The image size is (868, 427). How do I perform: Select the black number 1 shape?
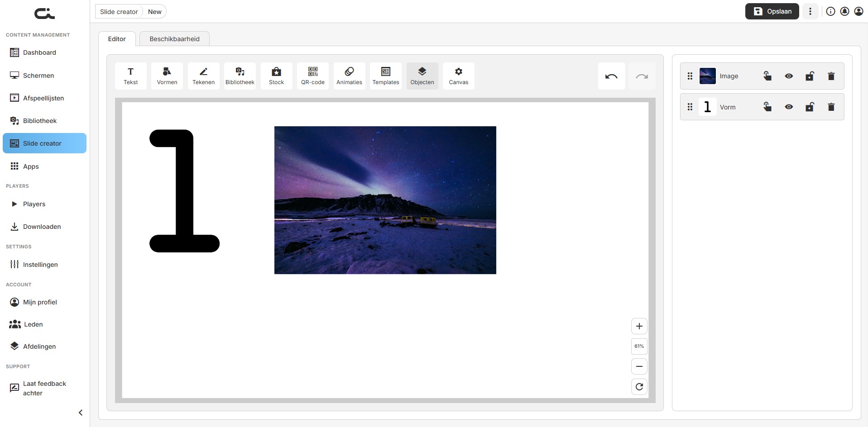pyautogui.click(x=184, y=190)
